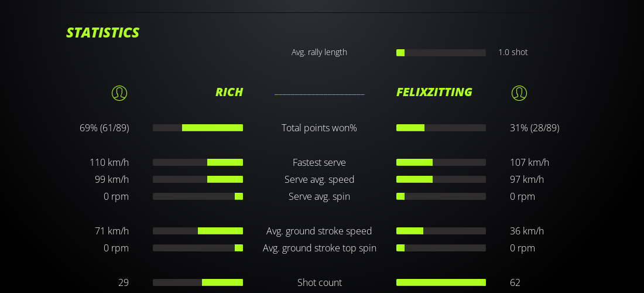The height and width of the screenshot is (293, 644).
Task: Click FelixZitting's 107 km/h fastest serve value
Action: point(529,162)
